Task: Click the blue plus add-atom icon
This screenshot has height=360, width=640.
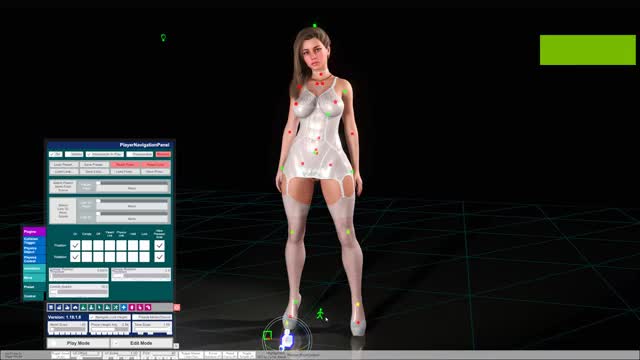Action: point(124,307)
